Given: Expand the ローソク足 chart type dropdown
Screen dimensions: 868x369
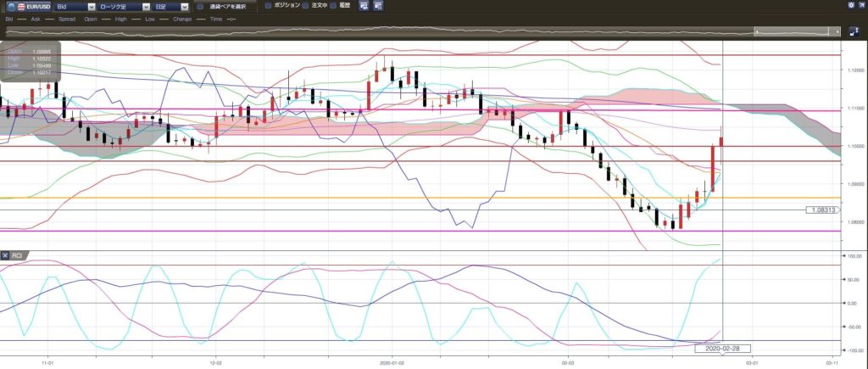Looking at the screenshot, I should [123, 7].
